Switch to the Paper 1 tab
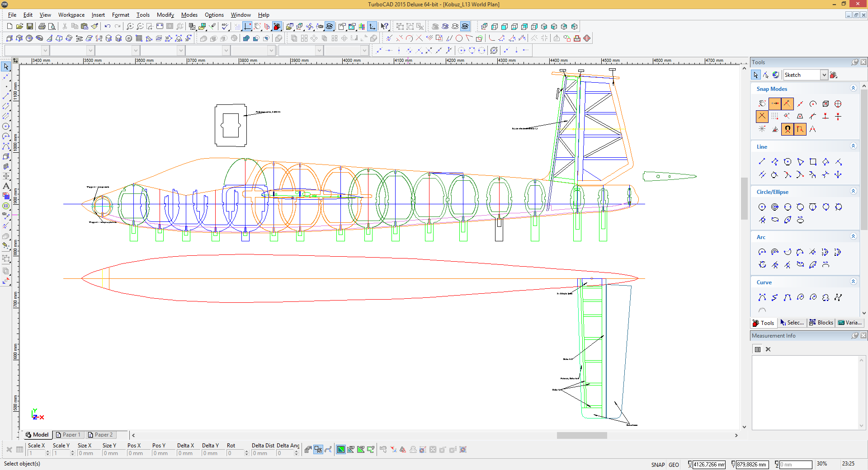This screenshot has height=470, width=868. (68, 435)
